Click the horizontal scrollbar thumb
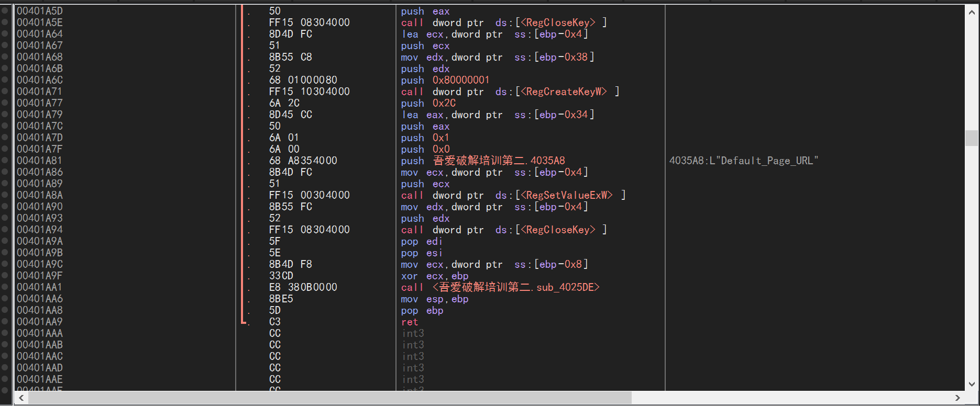Image resolution: width=980 pixels, height=406 pixels. click(330, 398)
